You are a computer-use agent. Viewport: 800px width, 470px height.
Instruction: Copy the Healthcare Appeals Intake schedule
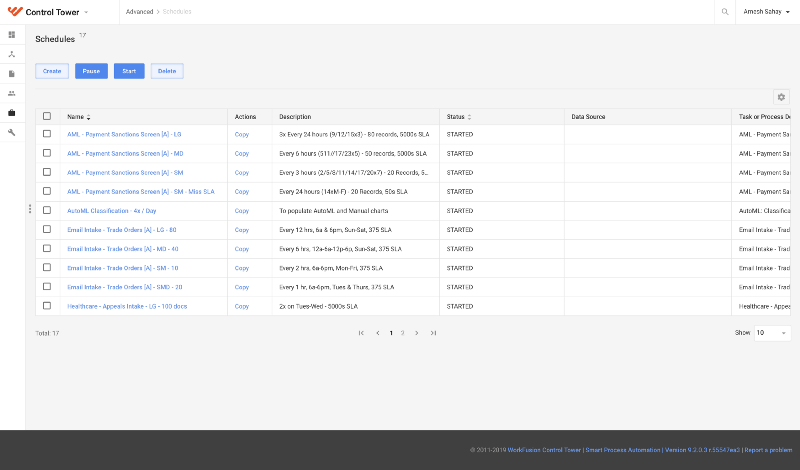point(242,307)
